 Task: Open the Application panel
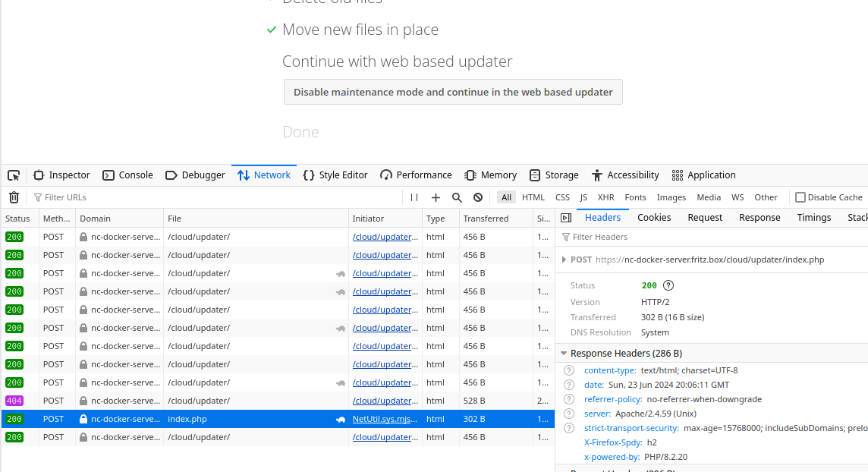[703, 175]
